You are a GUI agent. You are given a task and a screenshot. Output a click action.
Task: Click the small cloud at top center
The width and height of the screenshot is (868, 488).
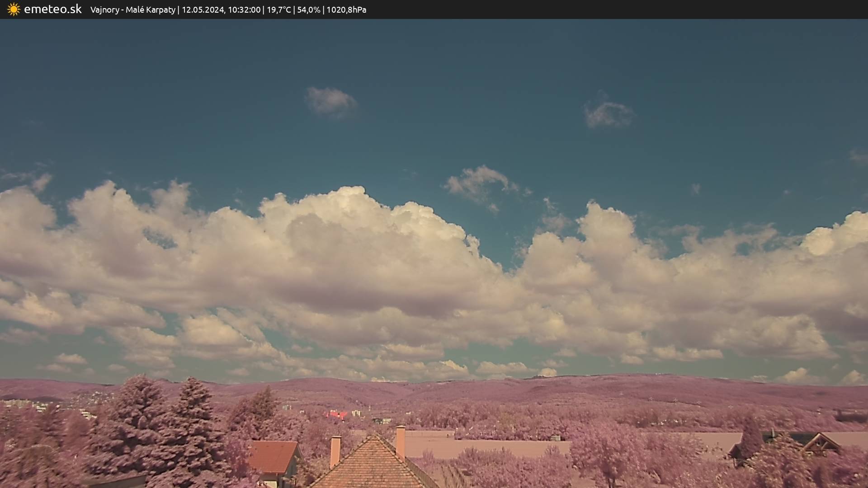[331, 101]
